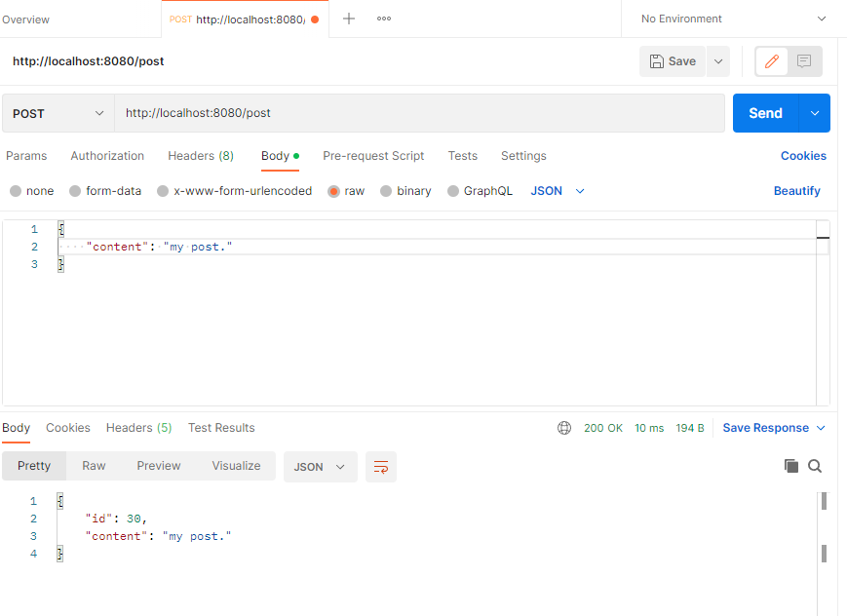The width and height of the screenshot is (847, 616).
Task: Click the blue Send button
Action: tap(765, 113)
